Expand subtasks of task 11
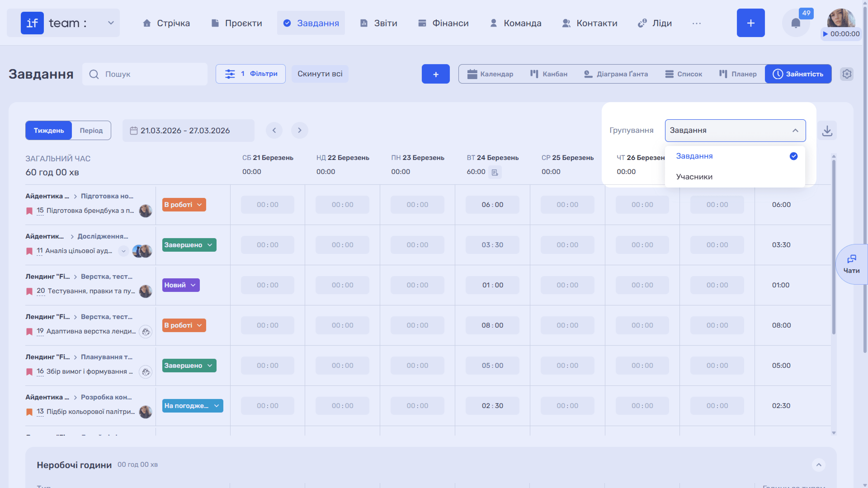 pos(123,251)
